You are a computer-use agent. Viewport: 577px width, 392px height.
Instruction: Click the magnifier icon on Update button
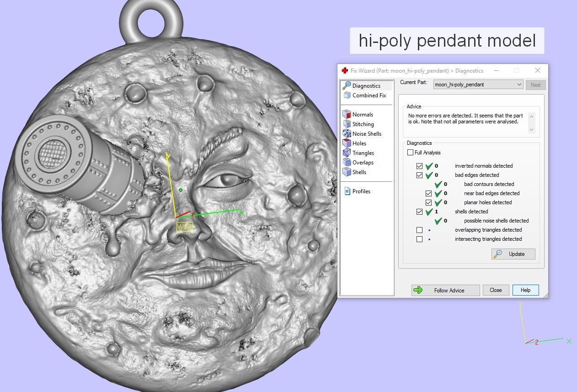click(498, 254)
